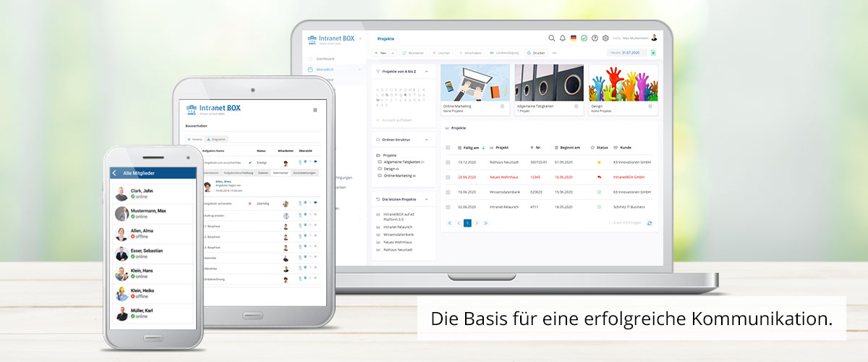Collapse the Die letzten Projekte panel
This screenshot has width=868, height=362.
tap(427, 198)
